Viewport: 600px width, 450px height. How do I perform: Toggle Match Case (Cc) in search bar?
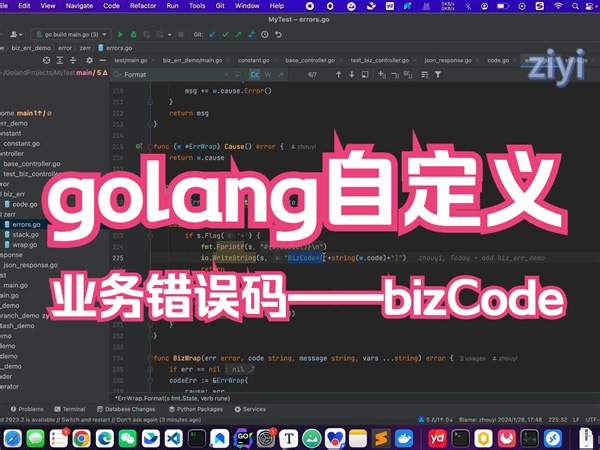[255, 74]
